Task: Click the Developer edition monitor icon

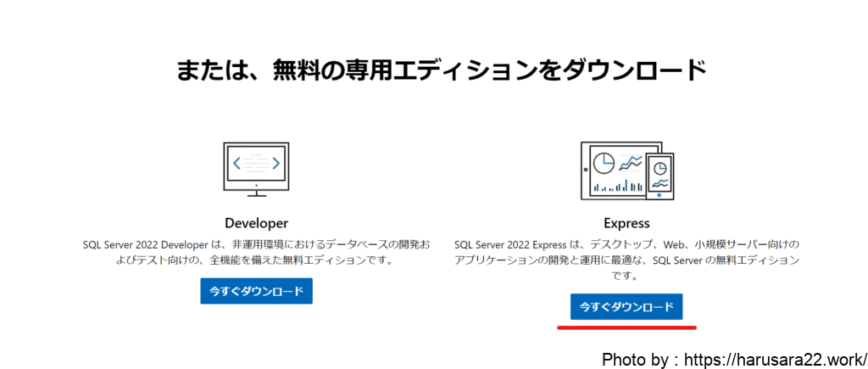Action: 256,166
